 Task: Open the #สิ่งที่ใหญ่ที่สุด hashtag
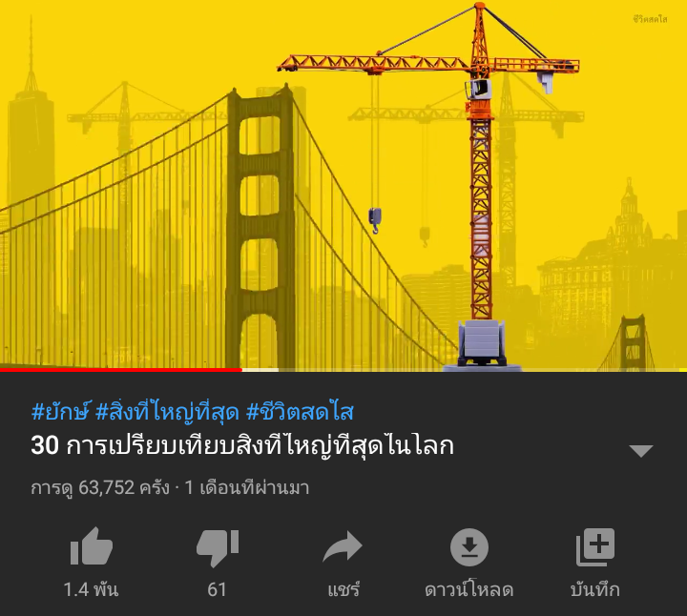pyautogui.click(x=167, y=412)
